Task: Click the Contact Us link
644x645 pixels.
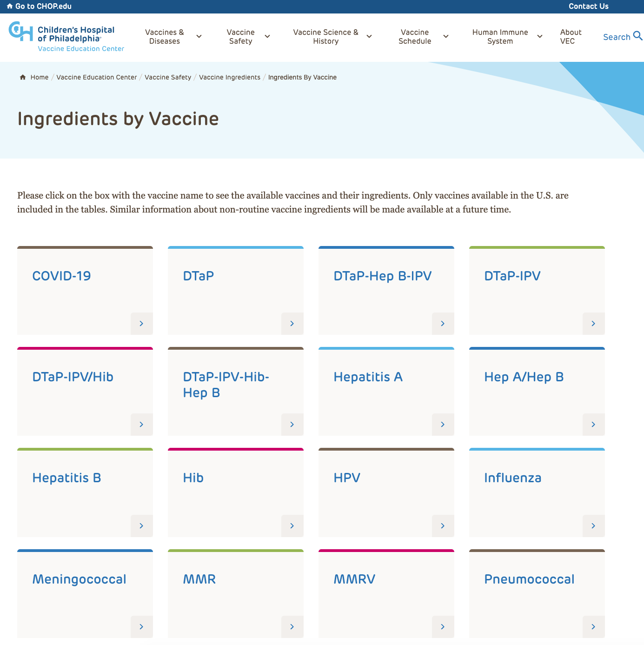Action: click(x=589, y=6)
